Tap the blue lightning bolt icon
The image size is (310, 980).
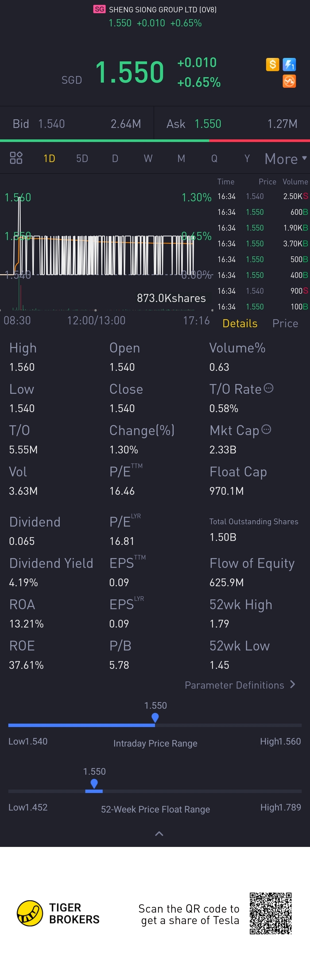(289, 64)
